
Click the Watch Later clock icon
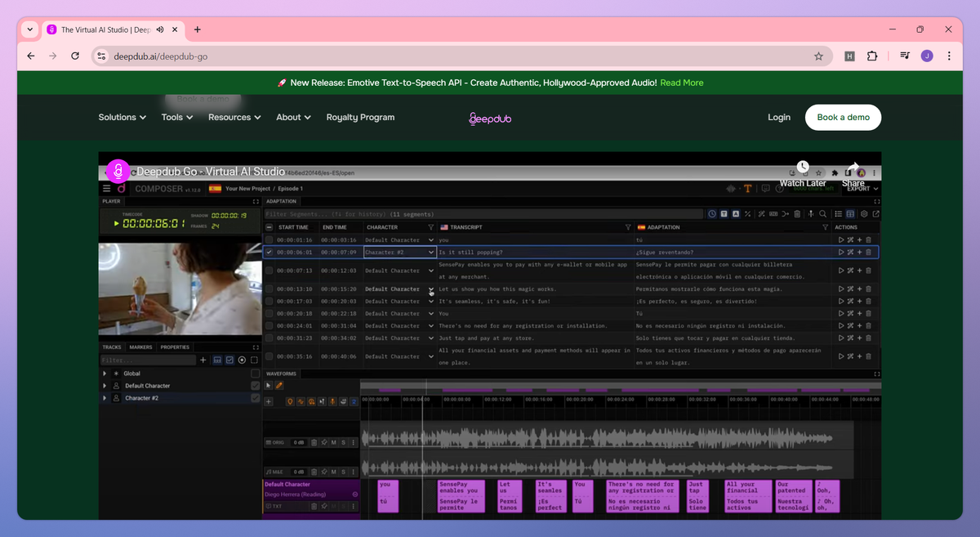803,167
